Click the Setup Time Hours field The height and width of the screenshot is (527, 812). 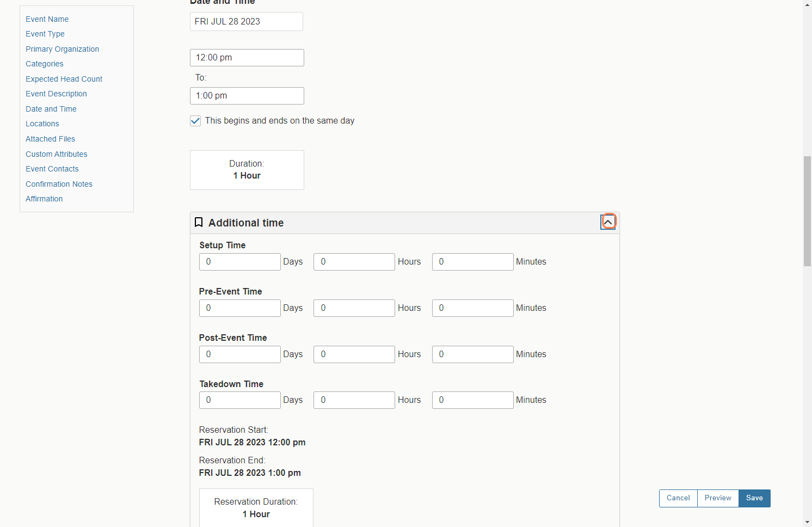pyautogui.click(x=354, y=262)
